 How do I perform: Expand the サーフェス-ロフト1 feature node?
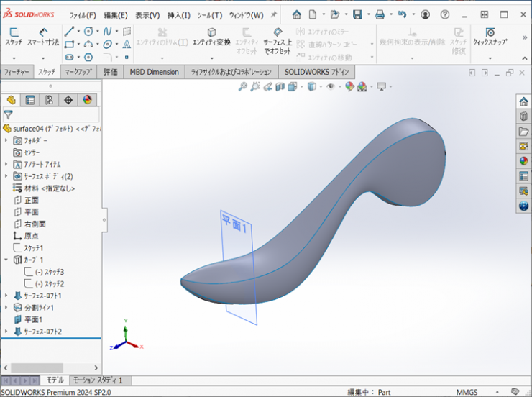(6, 296)
